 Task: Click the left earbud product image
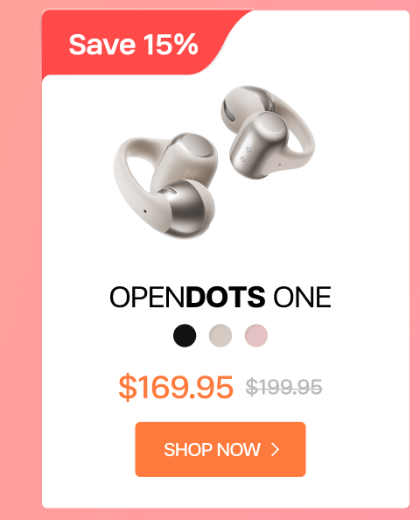pyautogui.click(x=165, y=186)
